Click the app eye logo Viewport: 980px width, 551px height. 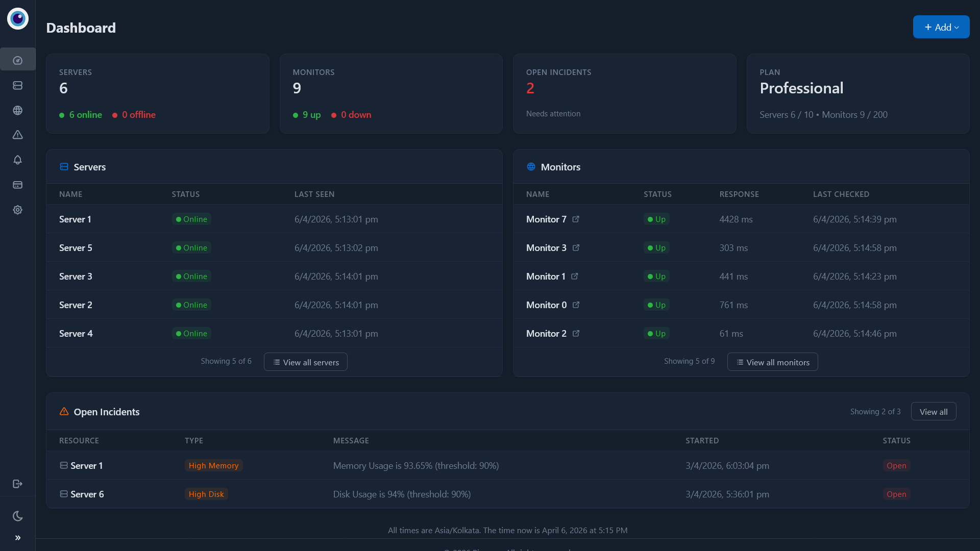point(17,19)
